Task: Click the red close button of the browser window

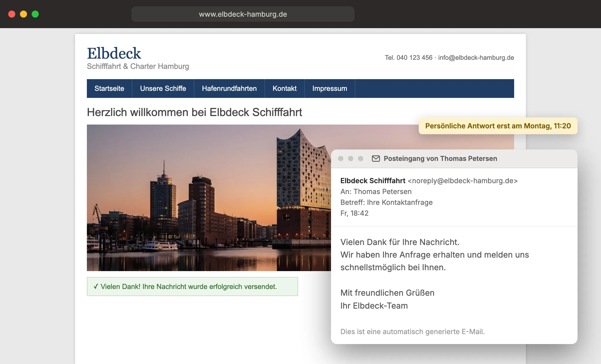Action: pyautogui.click(x=12, y=14)
